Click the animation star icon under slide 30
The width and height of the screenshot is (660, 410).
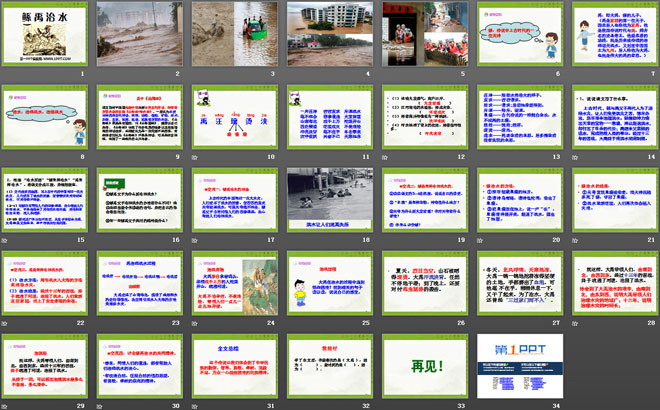pos(99,406)
